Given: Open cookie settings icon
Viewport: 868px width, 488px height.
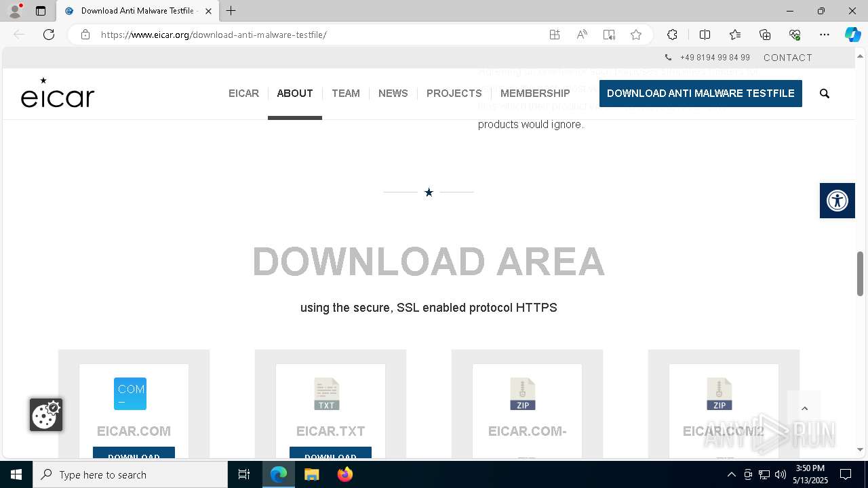Looking at the screenshot, I should pyautogui.click(x=46, y=415).
